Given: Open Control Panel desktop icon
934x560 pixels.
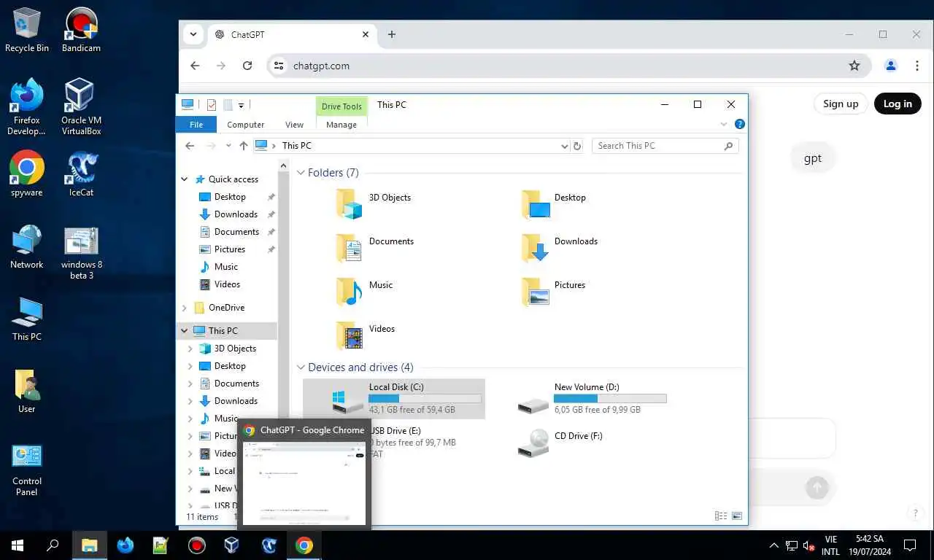Looking at the screenshot, I should coord(27,470).
